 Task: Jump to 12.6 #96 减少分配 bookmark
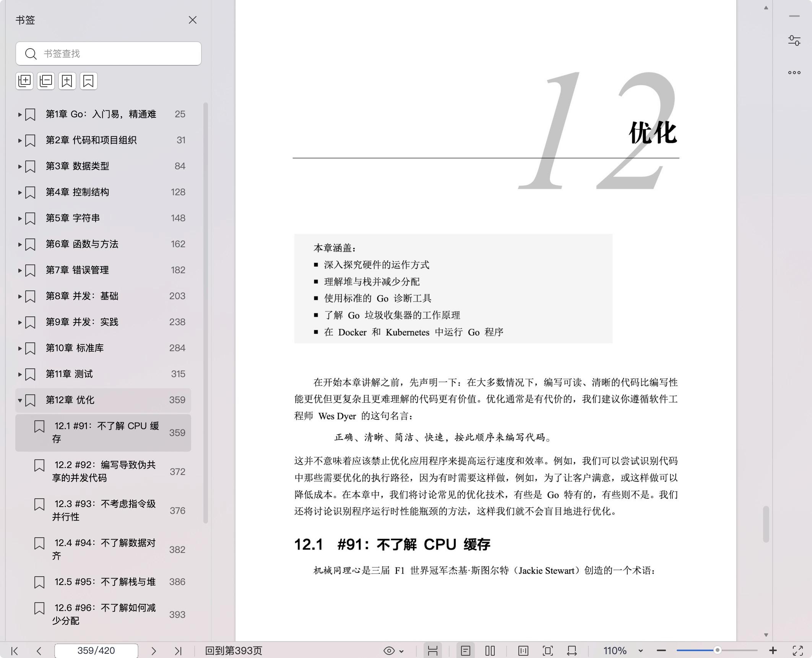coord(103,614)
